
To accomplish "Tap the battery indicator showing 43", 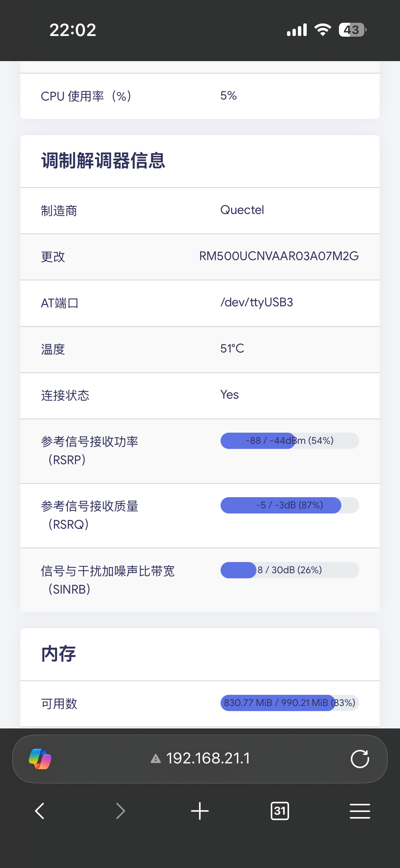I will coord(352,30).
